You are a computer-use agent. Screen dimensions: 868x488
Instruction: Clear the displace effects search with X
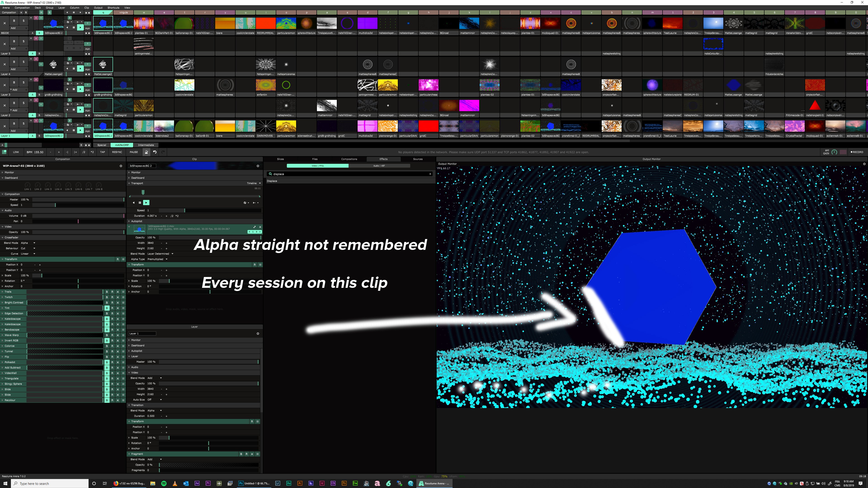pyautogui.click(x=430, y=174)
